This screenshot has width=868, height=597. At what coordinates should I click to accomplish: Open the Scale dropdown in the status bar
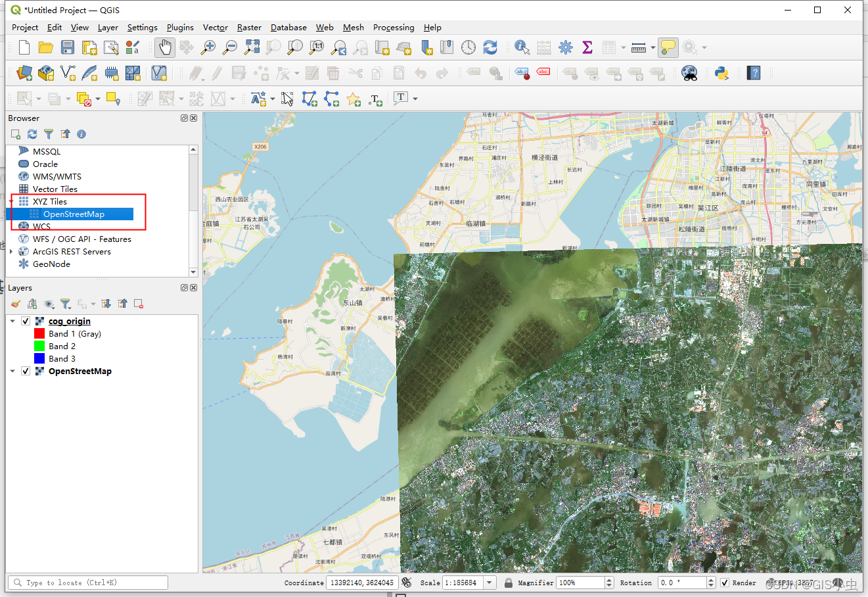coord(490,583)
